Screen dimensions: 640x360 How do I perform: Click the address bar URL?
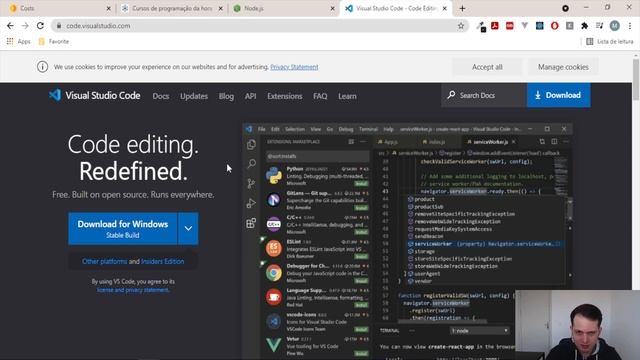98,26
